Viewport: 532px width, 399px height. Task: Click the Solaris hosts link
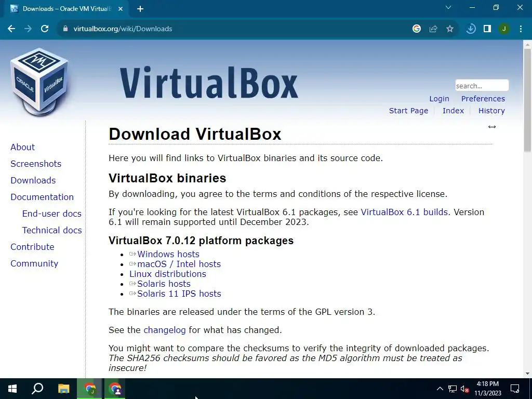pos(164,284)
